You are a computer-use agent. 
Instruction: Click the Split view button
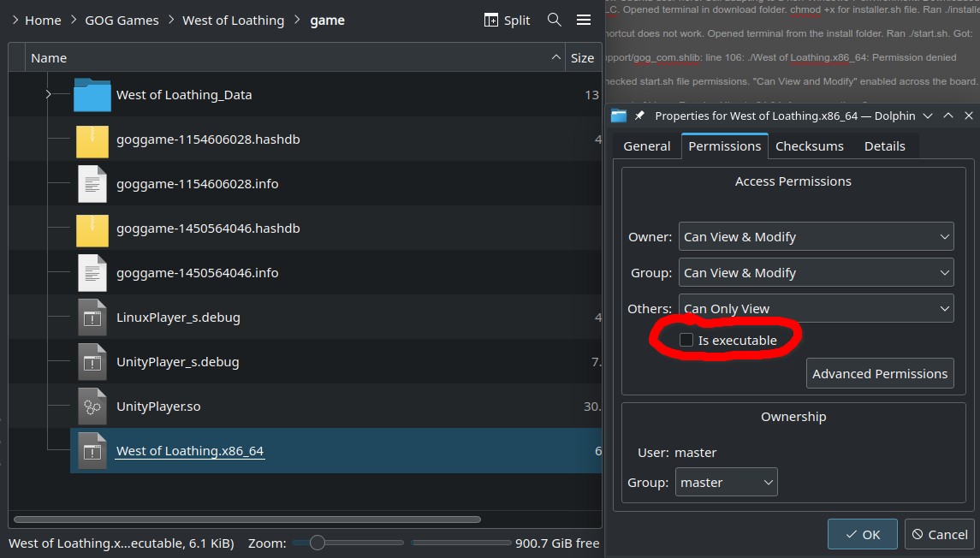pos(507,20)
